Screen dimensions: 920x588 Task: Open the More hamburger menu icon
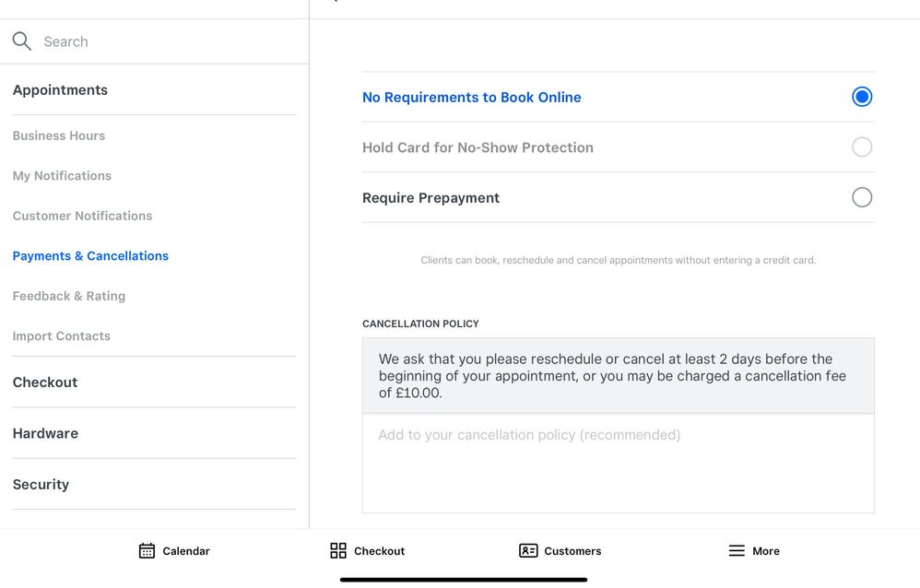737,551
